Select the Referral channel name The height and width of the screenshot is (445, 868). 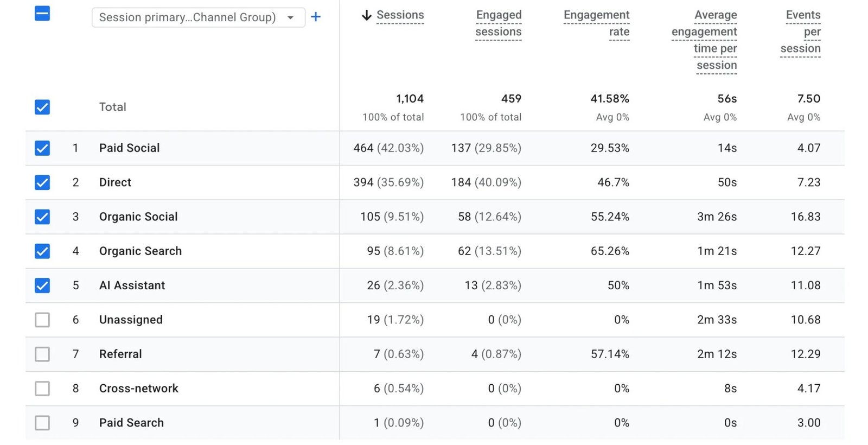click(120, 354)
